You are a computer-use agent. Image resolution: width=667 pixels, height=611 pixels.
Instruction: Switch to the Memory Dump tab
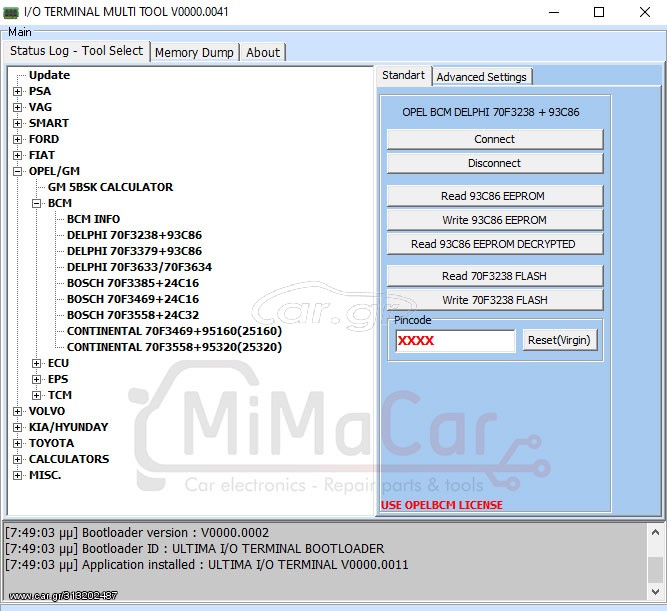194,53
